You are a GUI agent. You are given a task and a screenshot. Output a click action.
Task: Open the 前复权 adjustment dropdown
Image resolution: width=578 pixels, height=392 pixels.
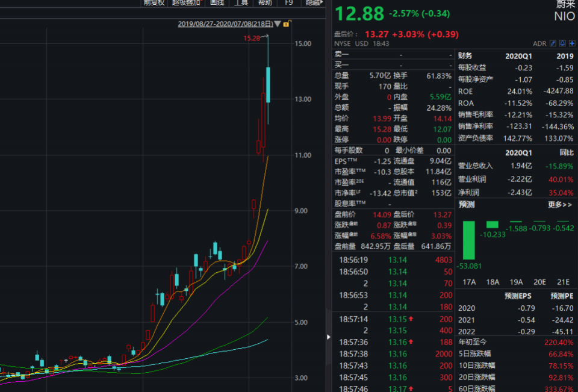[x=154, y=2]
